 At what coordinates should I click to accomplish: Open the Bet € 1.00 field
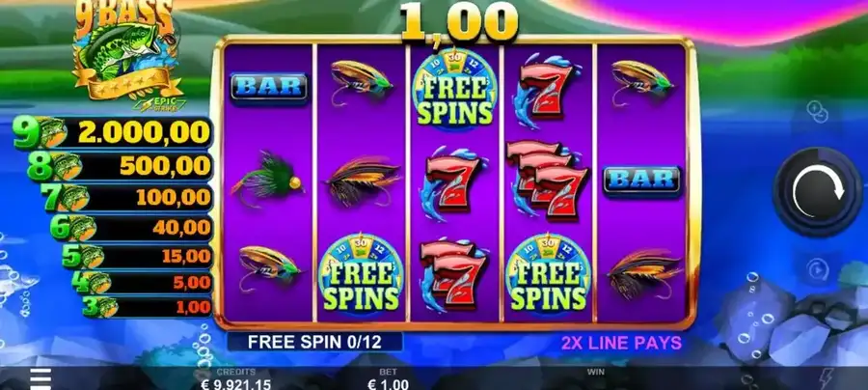click(x=388, y=379)
